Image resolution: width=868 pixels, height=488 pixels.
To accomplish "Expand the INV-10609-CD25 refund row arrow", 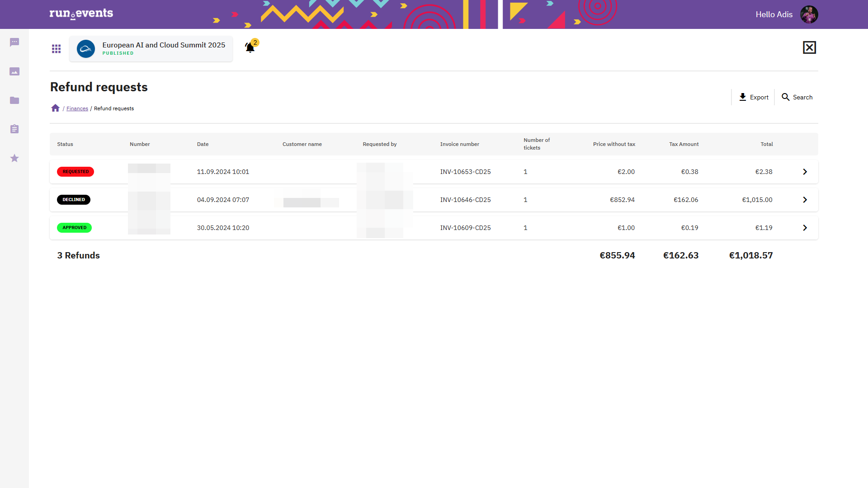I will tap(805, 228).
